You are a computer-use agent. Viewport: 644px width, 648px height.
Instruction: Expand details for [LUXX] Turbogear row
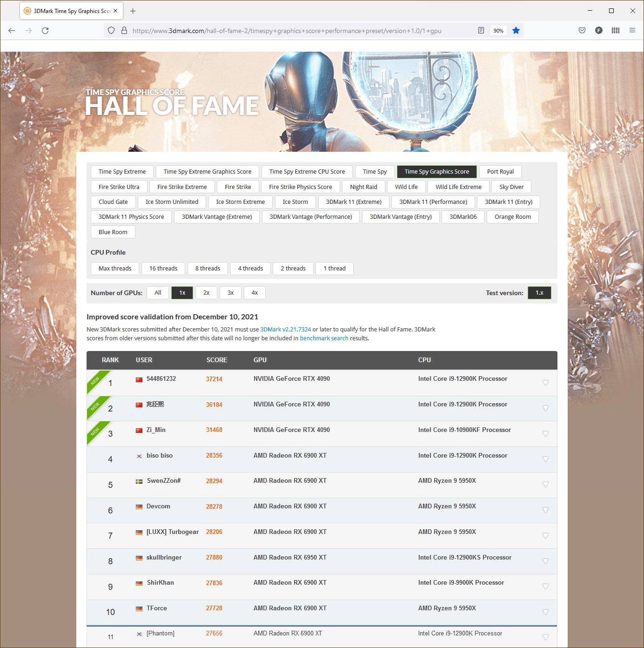click(545, 536)
